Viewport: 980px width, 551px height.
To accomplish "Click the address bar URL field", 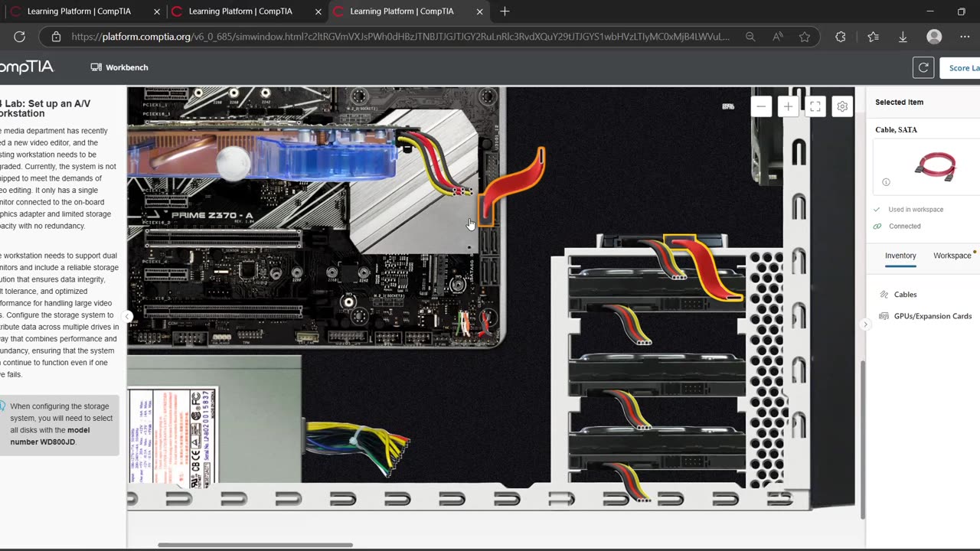I will click(x=400, y=37).
